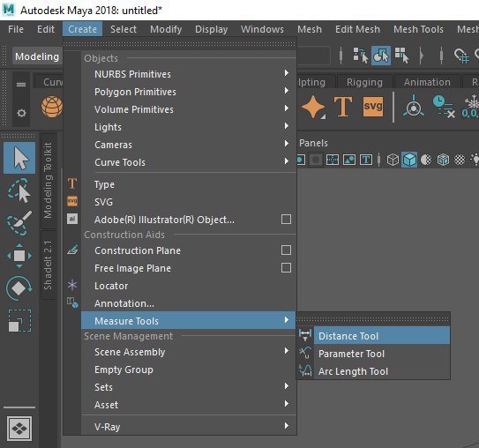
Task: Open the Modify menu
Action: pos(166,29)
